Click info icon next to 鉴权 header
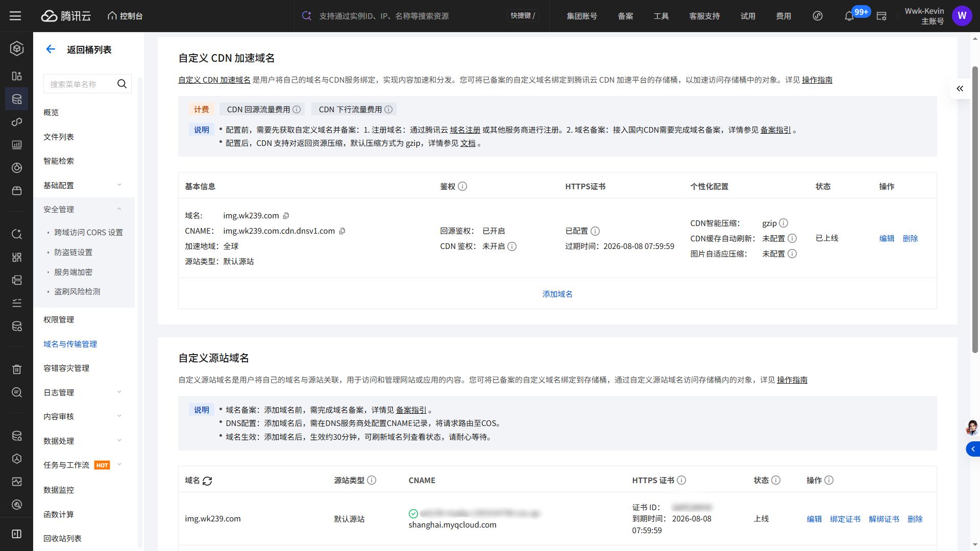 tap(462, 186)
